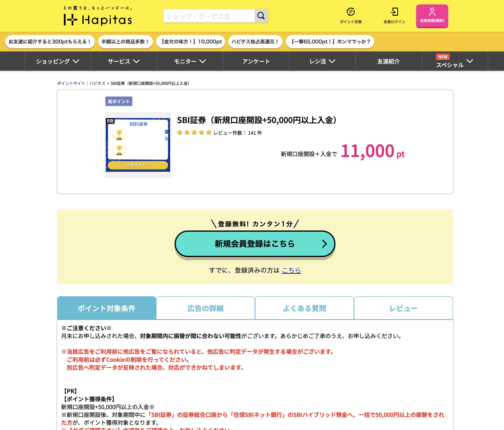Open 【金欠の味方!】10,000pt promo pill
Image resolution: width=504 pixels, height=430 pixels.
tap(191, 42)
